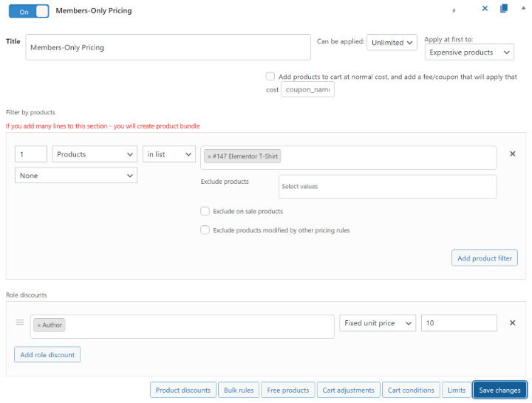Open the Expensive products dropdown
532x403 pixels.
[470, 52]
